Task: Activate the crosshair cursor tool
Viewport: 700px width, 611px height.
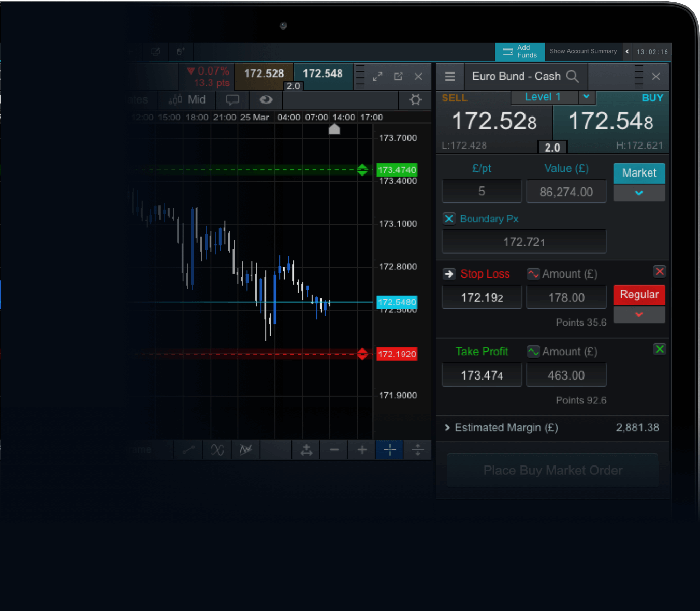Action: [389, 450]
